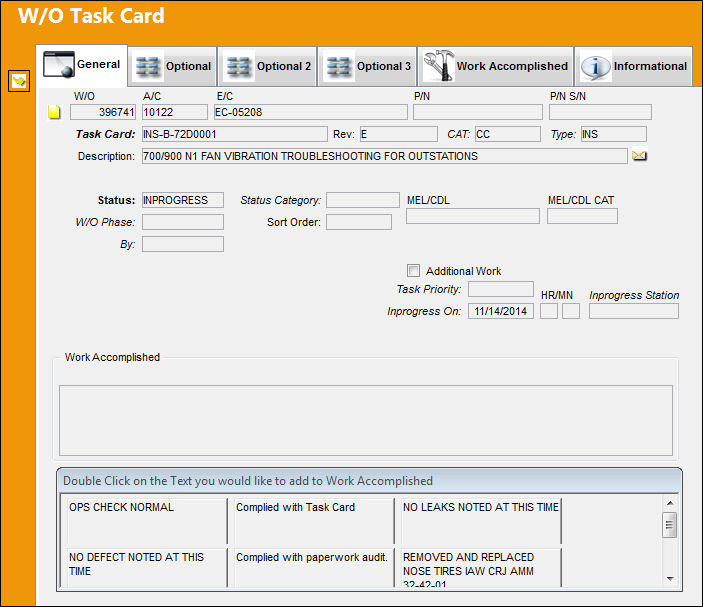Click the envelope icon next to Description
This screenshot has width=703, height=607.
(639, 156)
